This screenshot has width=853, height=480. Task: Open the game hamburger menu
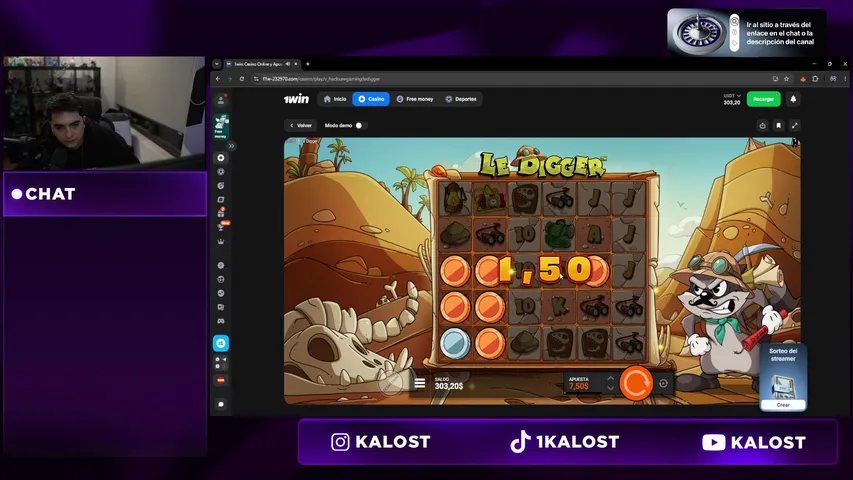419,384
